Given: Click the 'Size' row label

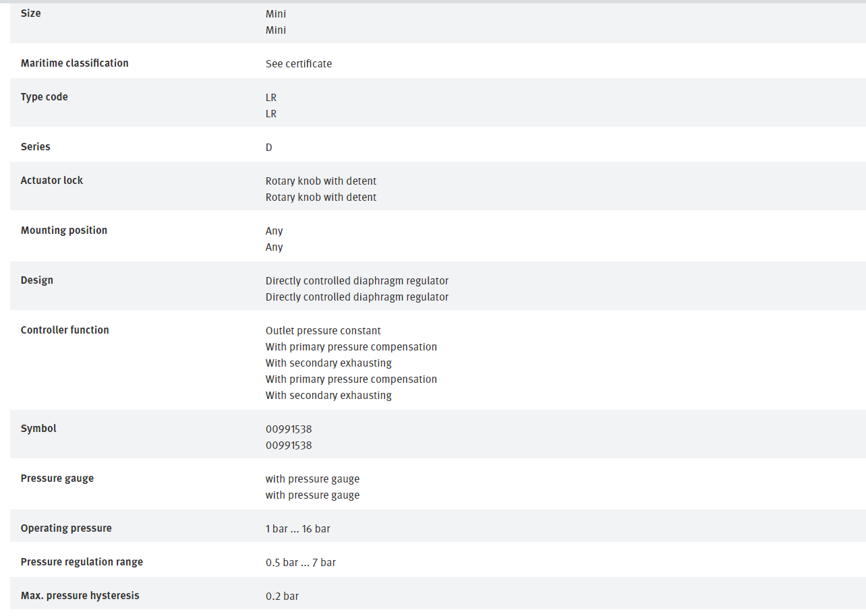Looking at the screenshot, I should tap(31, 13).
